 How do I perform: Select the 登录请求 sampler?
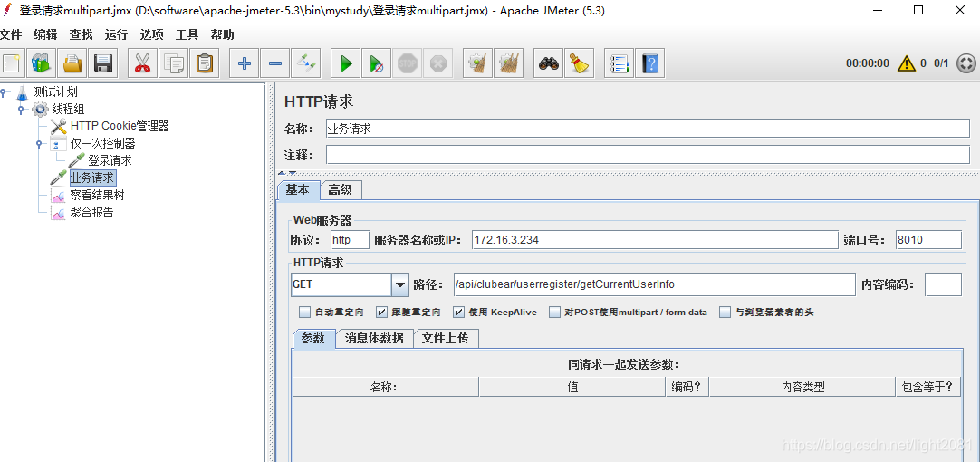tap(110, 160)
